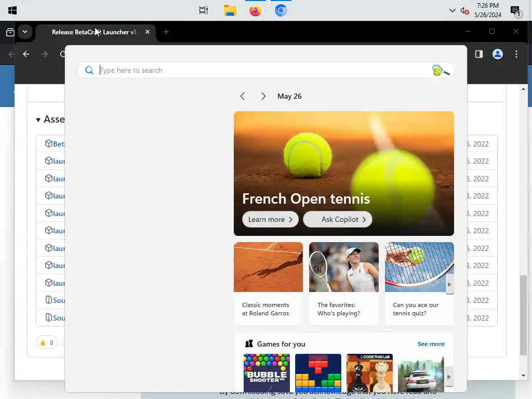Image resolution: width=532 pixels, height=399 pixels.
Task: Open 'Can you ace our tennis quiz?' card
Action: coord(419,283)
